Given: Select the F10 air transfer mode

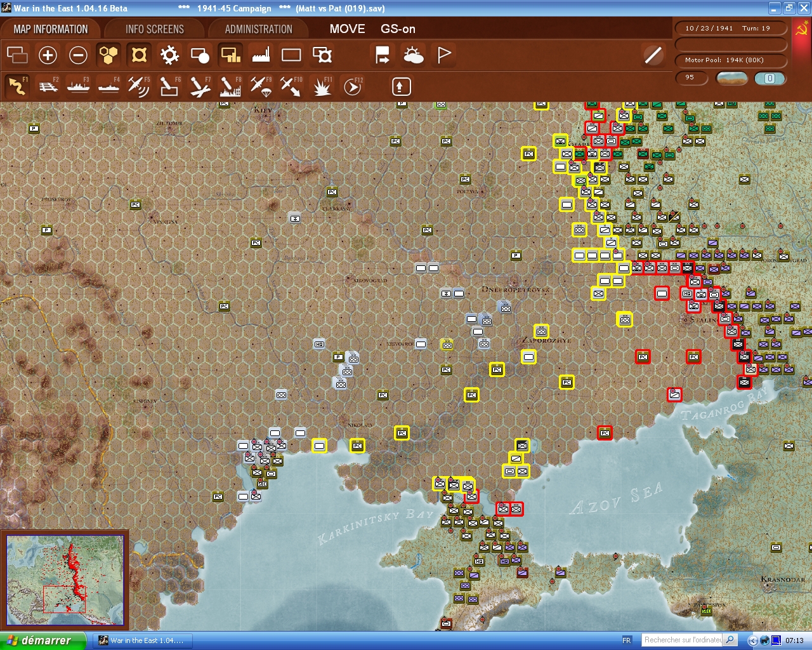Looking at the screenshot, I should [x=292, y=86].
